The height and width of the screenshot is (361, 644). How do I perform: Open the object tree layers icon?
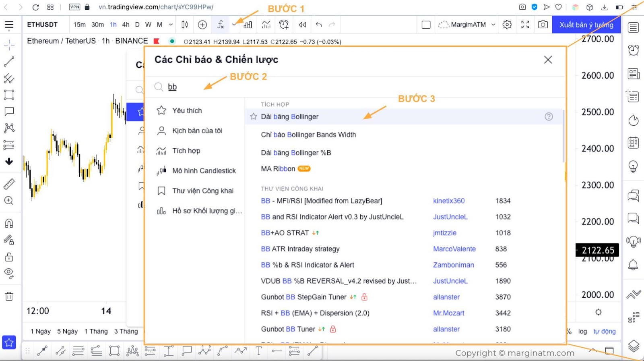[633, 346]
